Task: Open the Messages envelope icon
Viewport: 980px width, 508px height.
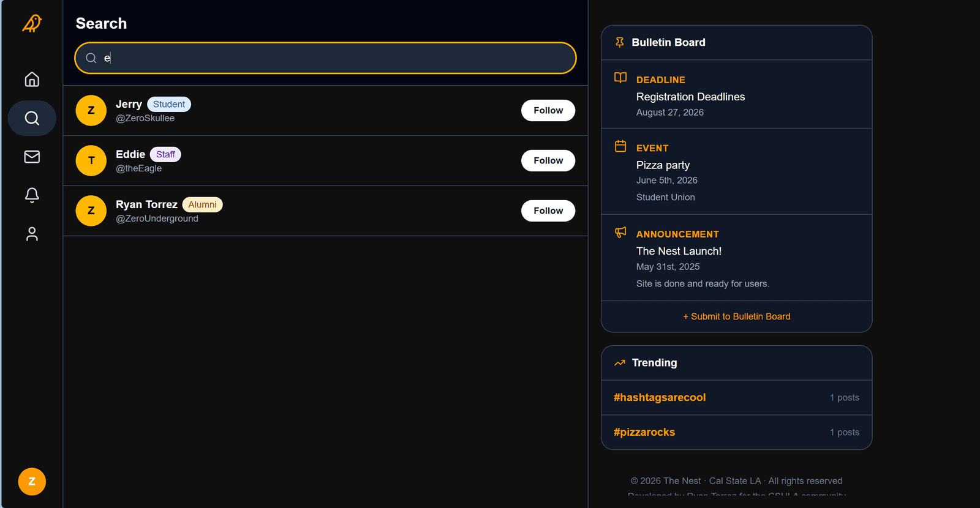Action: coord(32,157)
